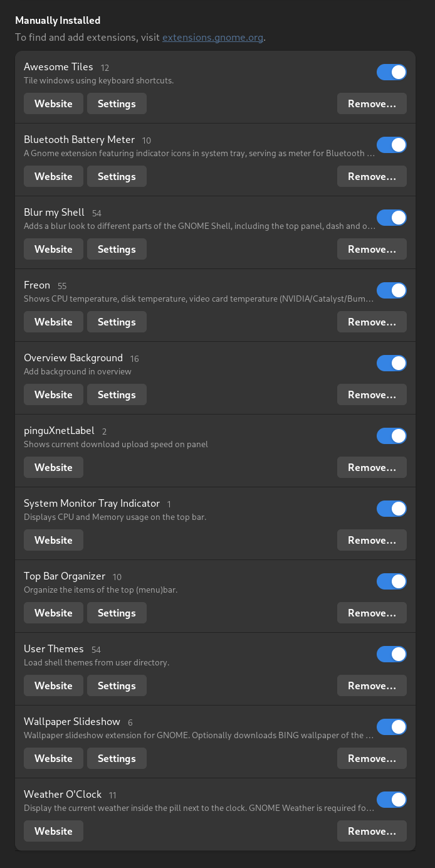The width and height of the screenshot is (435, 868).
Task: Disable the Awesome Tiles extension toggle
Action: 391,72
